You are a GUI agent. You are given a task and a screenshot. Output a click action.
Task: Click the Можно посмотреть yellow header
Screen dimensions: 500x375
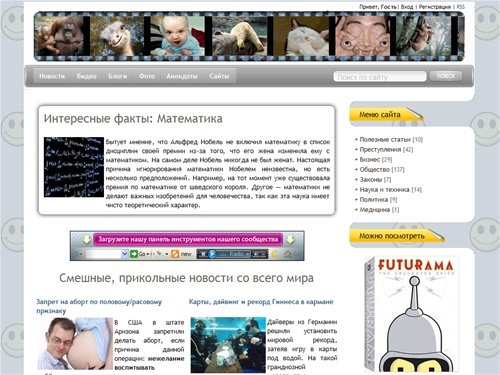click(x=397, y=236)
